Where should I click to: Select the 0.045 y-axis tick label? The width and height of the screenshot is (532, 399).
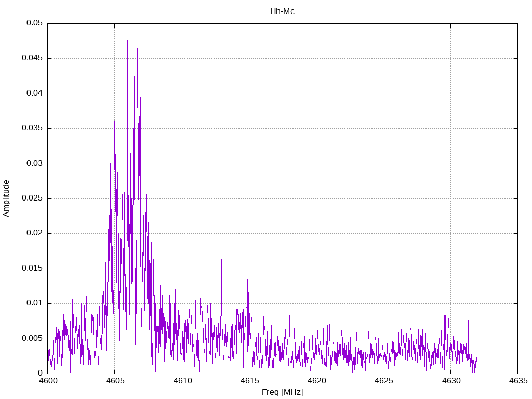tap(32, 58)
